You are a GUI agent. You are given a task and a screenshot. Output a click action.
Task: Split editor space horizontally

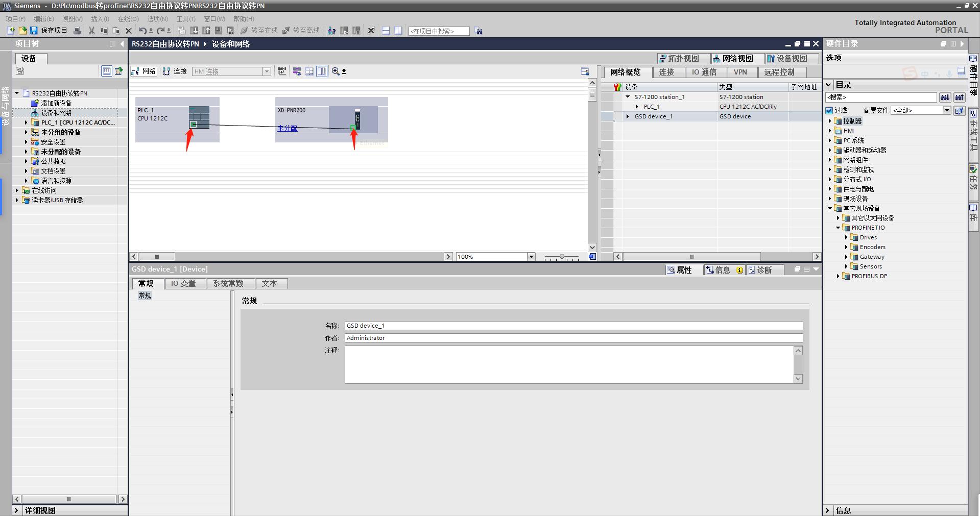click(386, 31)
